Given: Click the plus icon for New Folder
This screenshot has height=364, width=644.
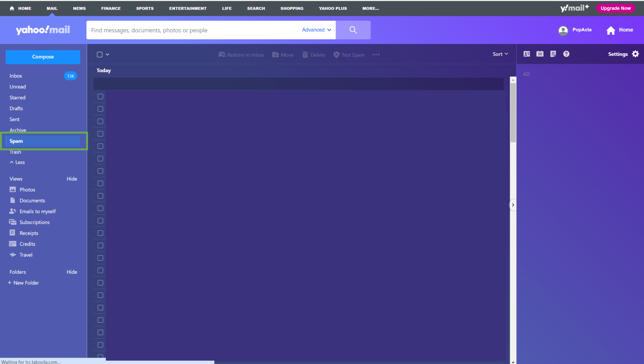Looking at the screenshot, I should (x=9, y=283).
